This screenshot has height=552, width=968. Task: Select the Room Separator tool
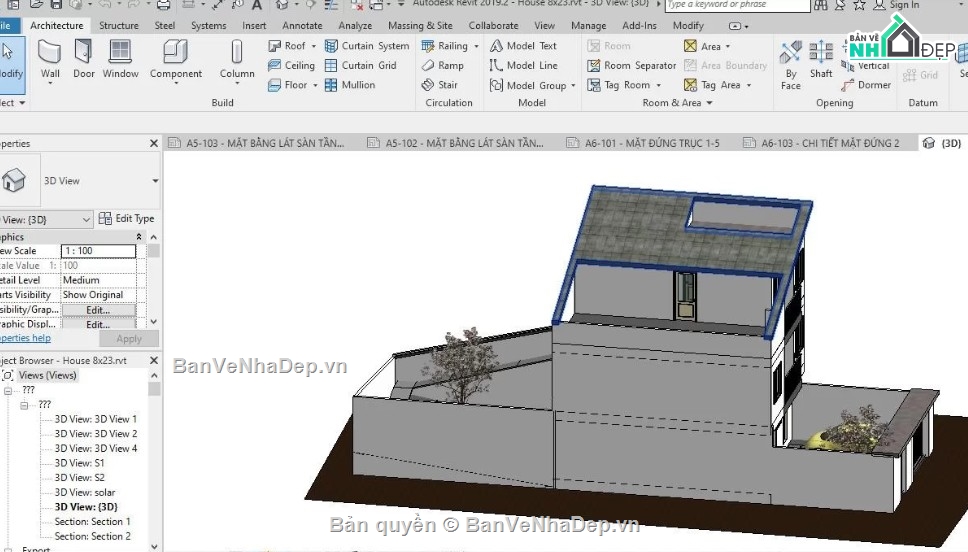632,65
